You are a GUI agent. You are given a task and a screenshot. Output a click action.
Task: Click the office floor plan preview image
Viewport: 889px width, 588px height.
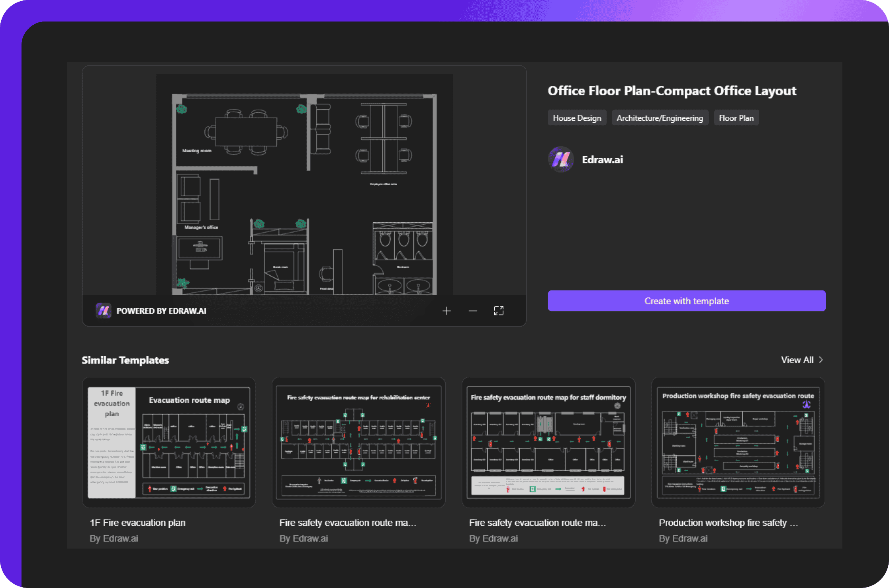click(x=304, y=184)
